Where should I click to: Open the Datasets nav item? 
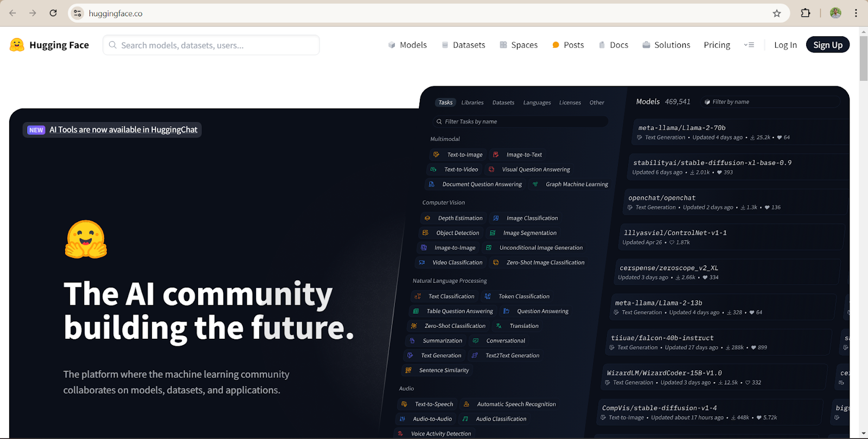tap(463, 45)
